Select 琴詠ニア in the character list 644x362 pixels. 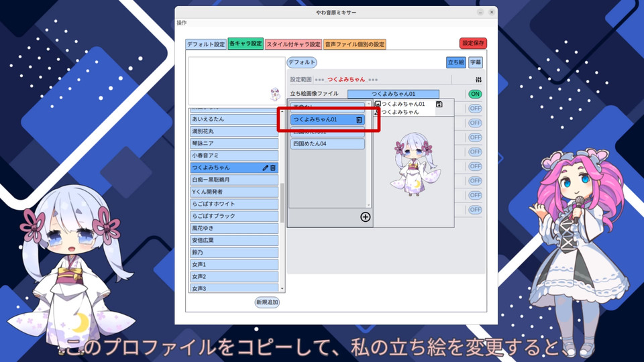click(234, 143)
